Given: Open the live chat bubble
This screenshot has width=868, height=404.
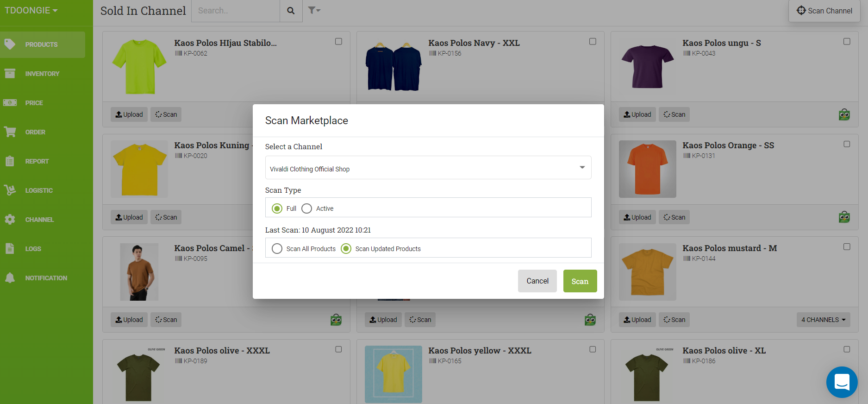Looking at the screenshot, I should 842,382.
